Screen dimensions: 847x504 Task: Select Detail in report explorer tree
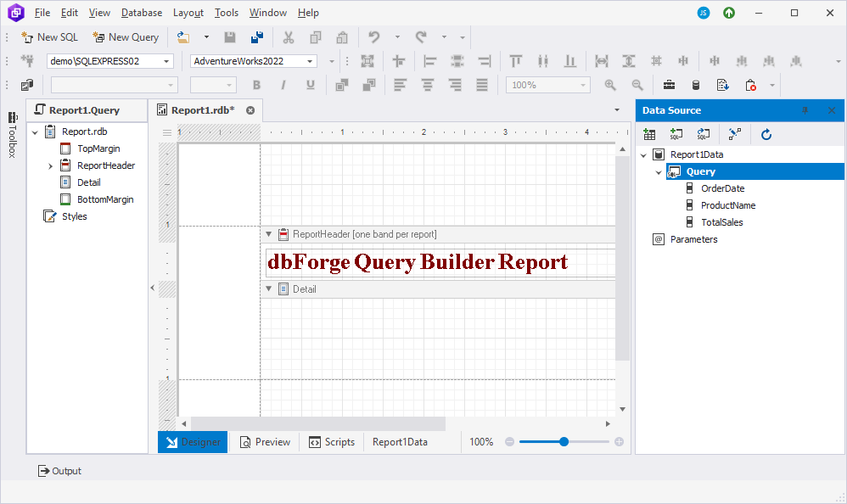(88, 182)
